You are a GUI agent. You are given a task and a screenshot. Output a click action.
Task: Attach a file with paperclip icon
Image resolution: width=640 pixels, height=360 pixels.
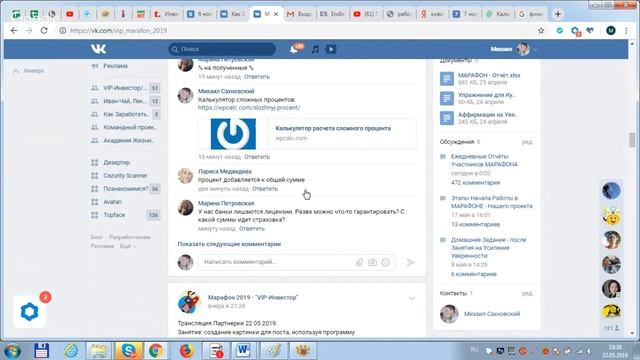[x=360, y=262]
